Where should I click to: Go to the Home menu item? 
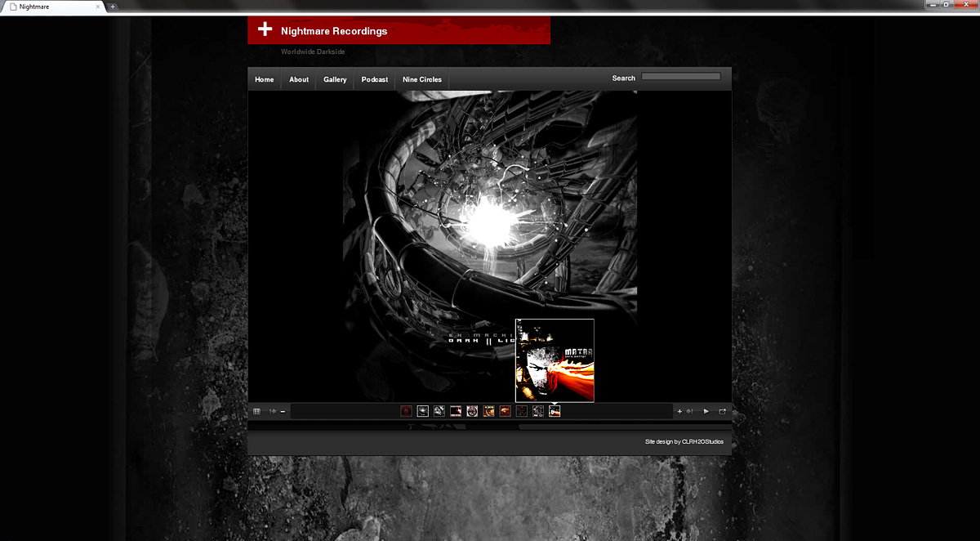point(264,79)
